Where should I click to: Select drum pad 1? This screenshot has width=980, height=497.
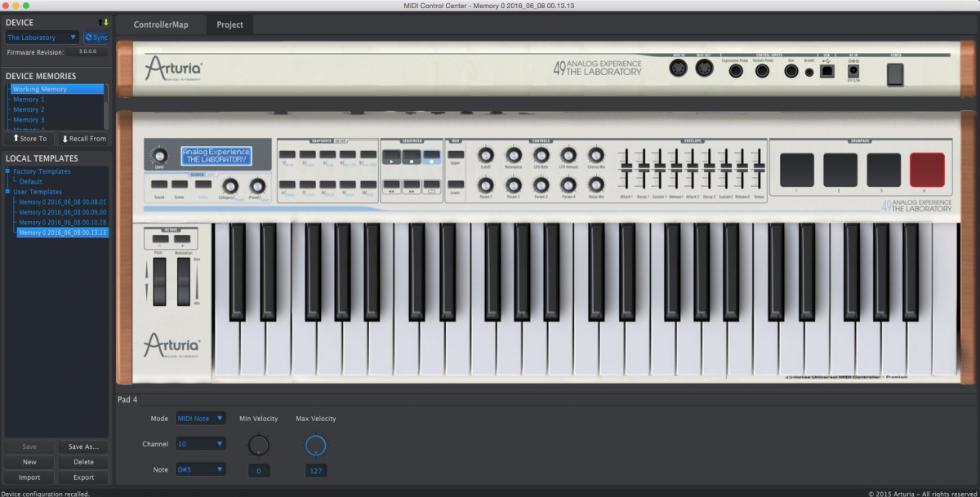point(797,170)
